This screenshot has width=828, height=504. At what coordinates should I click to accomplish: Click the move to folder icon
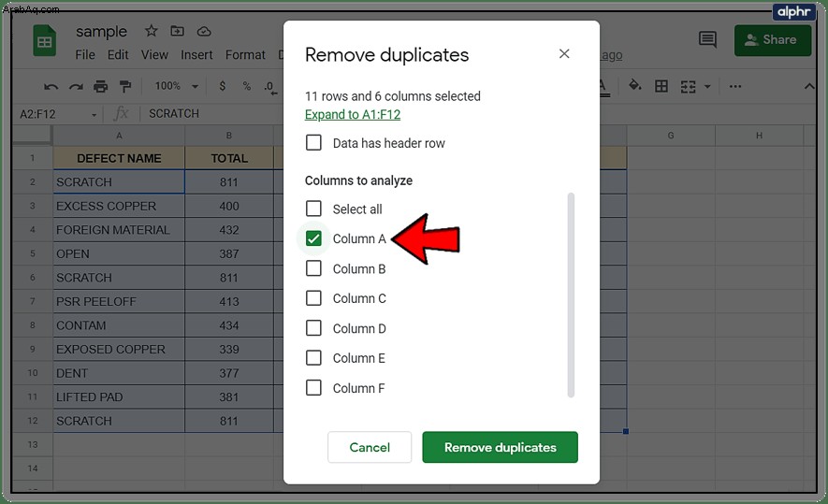177,31
